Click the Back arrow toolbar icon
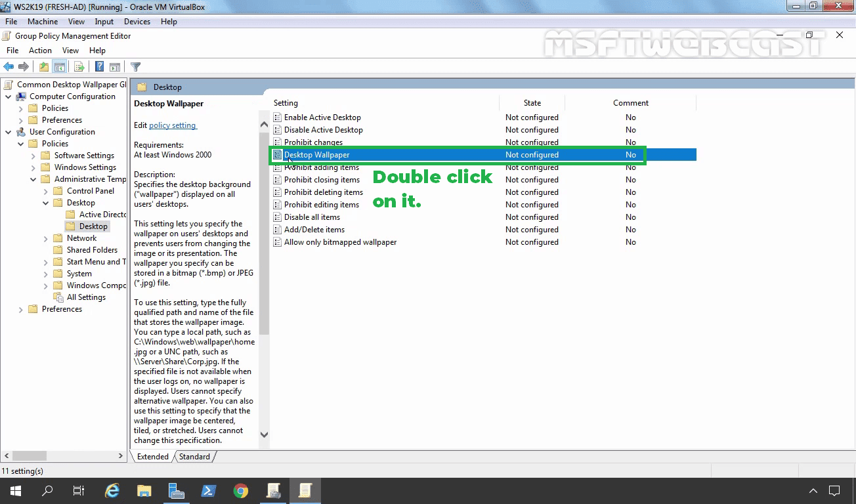Viewport: 856px width, 504px height. click(x=9, y=66)
